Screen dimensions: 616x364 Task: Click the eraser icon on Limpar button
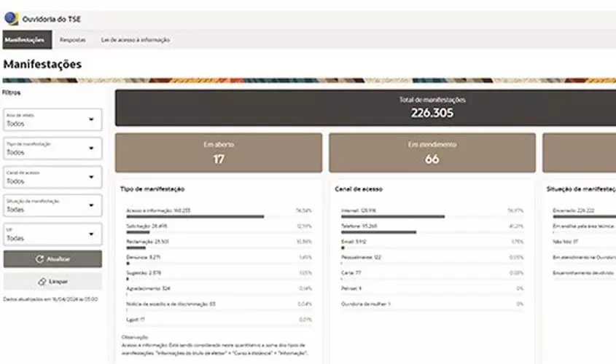pos(42,282)
